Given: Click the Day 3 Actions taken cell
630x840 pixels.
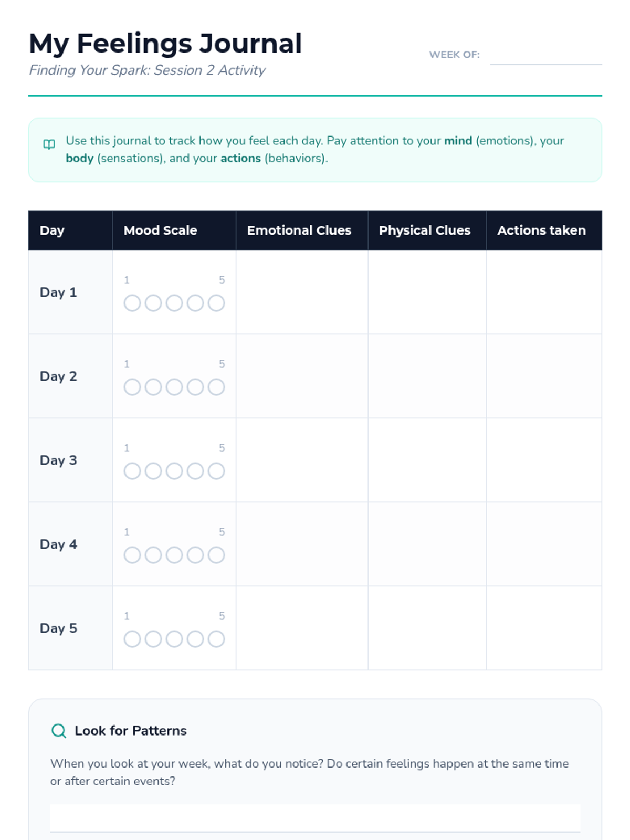Looking at the screenshot, I should click(544, 460).
